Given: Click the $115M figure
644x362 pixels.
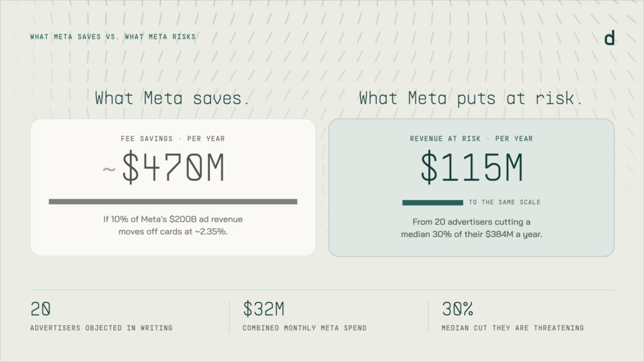Looking at the screenshot, I should (472, 167).
